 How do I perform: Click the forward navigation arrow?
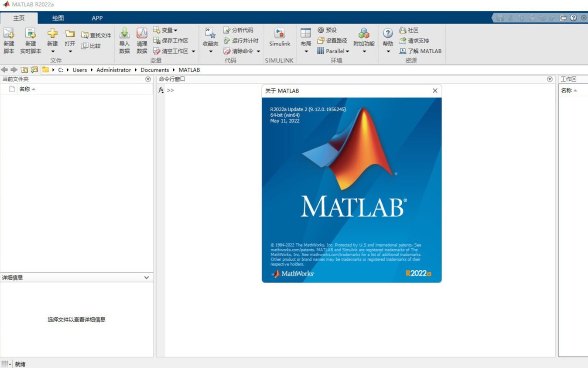(14, 70)
